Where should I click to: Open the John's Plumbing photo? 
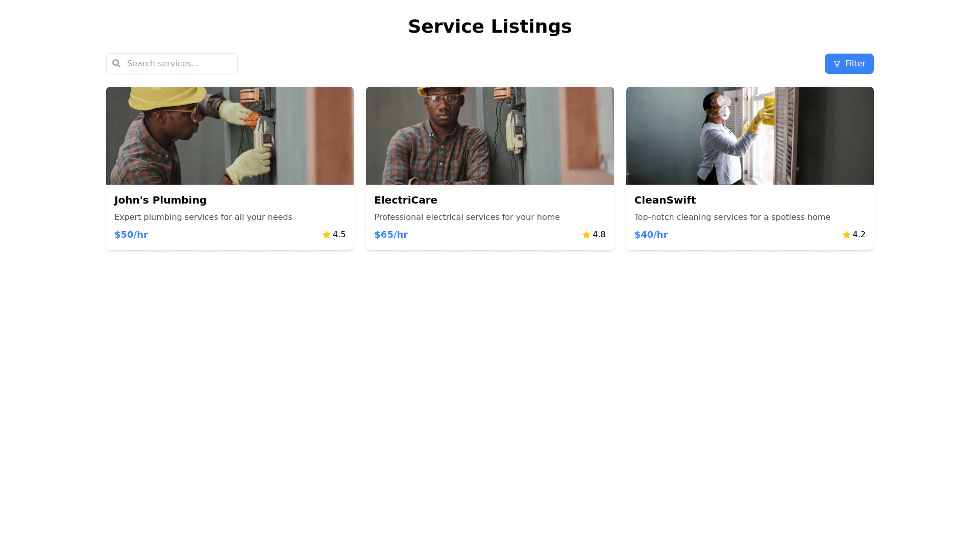click(x=230, y=136)
